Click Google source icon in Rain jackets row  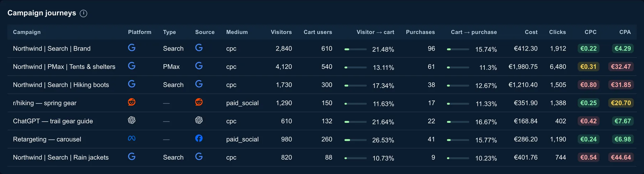tap(199, 156)
